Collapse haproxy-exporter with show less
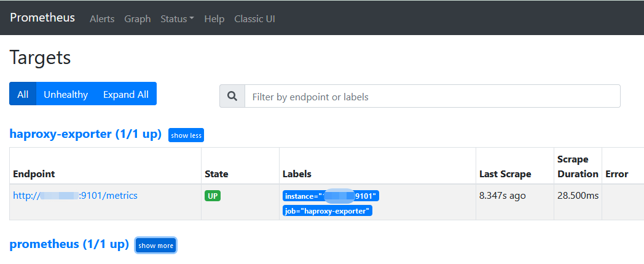 coord(186,135)
